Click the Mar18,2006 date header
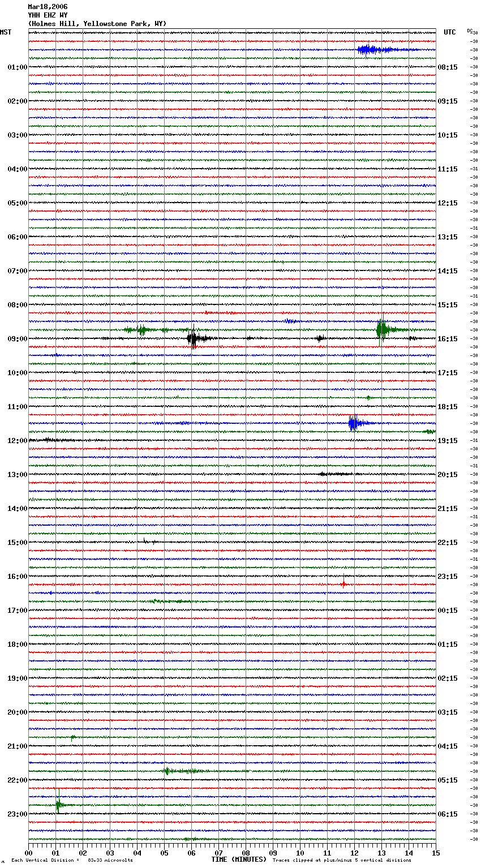481x868 pixels. 48,7
